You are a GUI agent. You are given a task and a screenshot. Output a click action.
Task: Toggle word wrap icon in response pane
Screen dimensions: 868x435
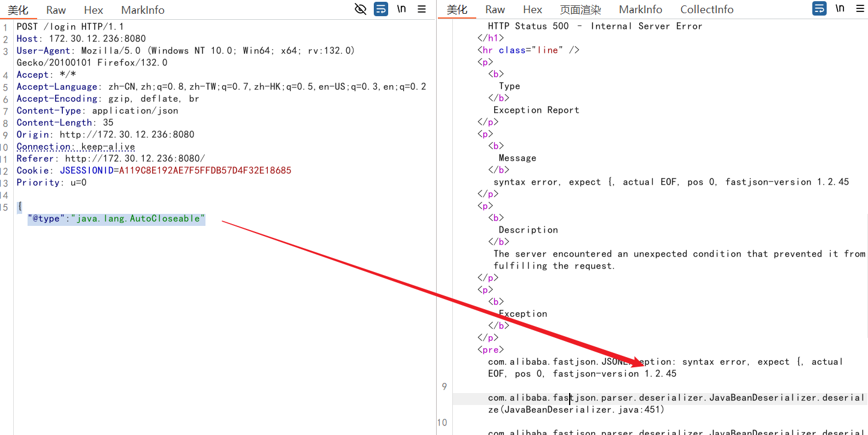(819, 8)
